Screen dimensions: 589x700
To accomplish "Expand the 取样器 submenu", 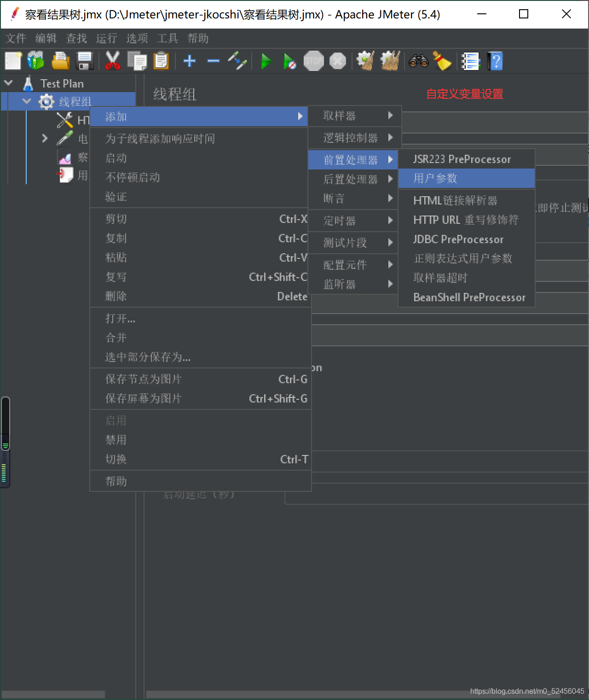I will 355,116.
